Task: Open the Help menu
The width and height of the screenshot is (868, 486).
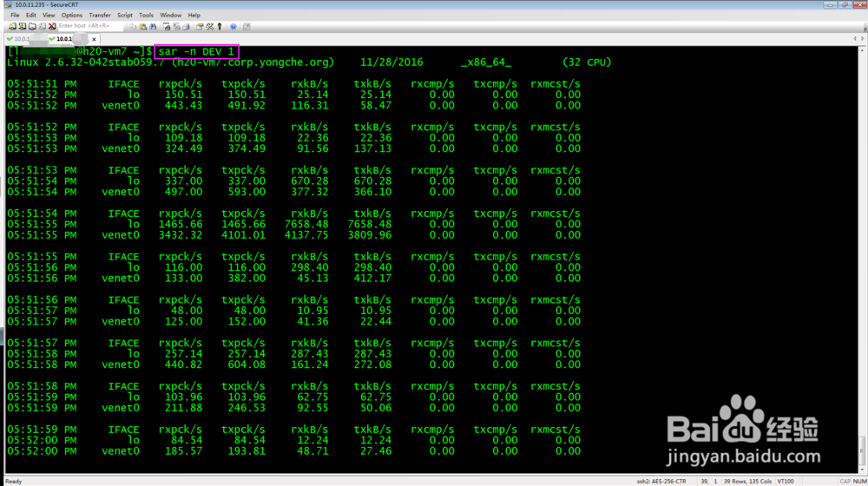Action: 194,15
